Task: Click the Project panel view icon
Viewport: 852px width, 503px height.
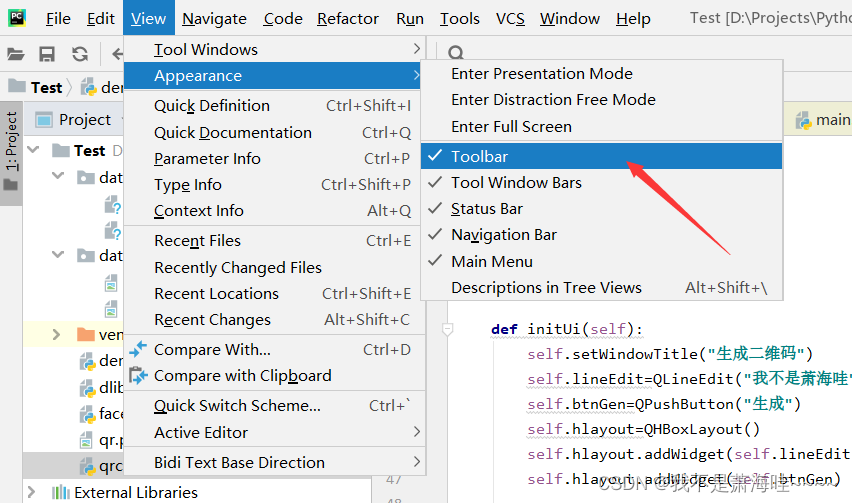Action: point(43,120)
